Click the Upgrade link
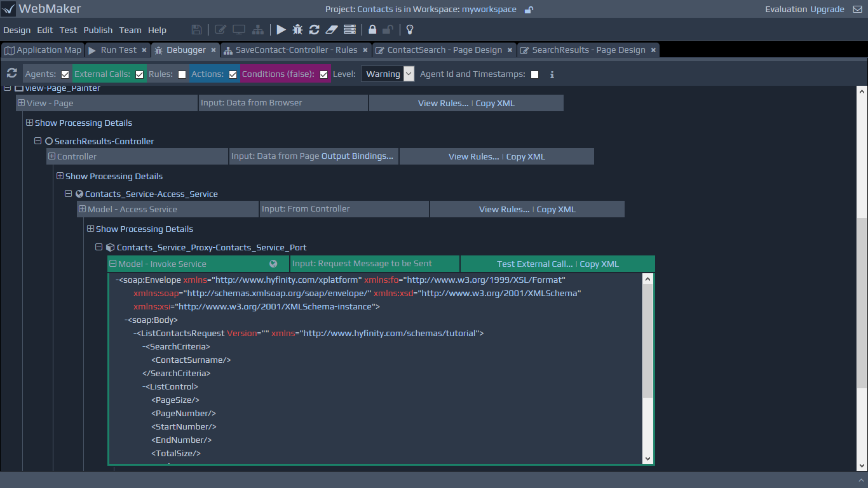Viewport: 868px width, 488px height. [x=827, y=10]
